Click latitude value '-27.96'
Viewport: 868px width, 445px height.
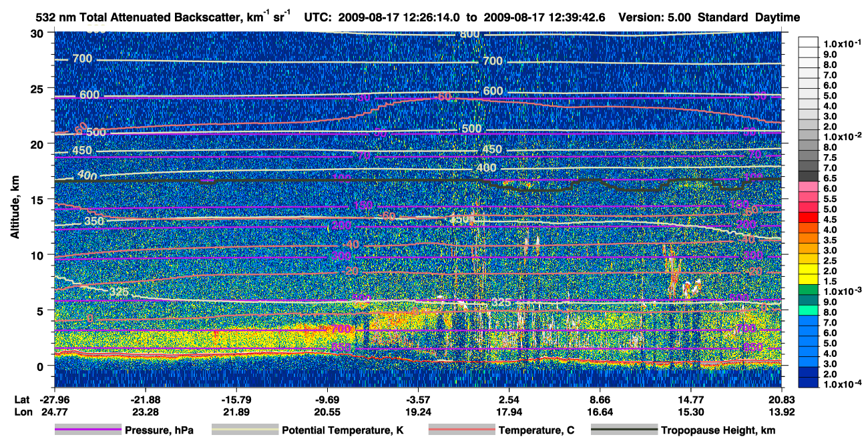53,400
